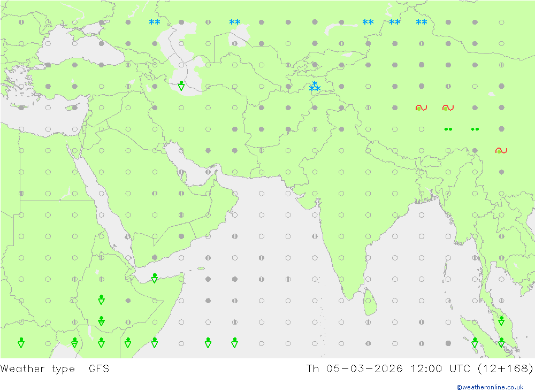Click green shower symbol on Gulf of Aden coast
This screenshot has height=392, width=535.
155,278
